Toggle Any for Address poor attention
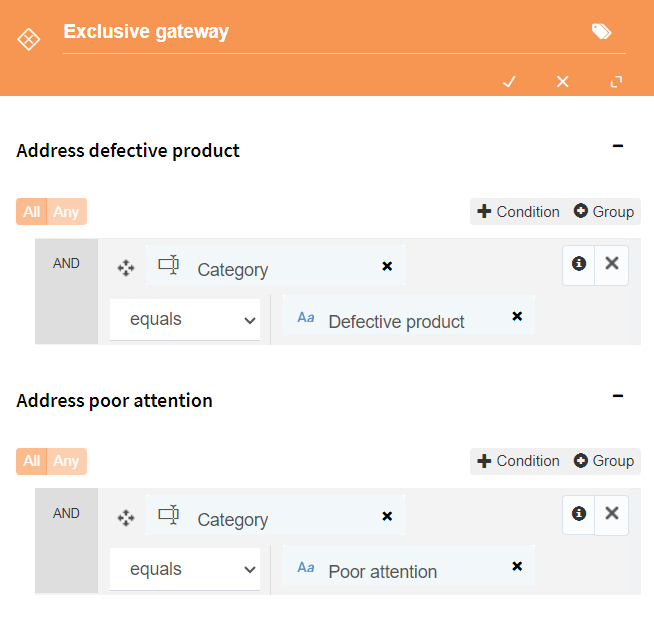Image resolution: width=654 pixels, height=637 pixels. [x=66, y=461]
